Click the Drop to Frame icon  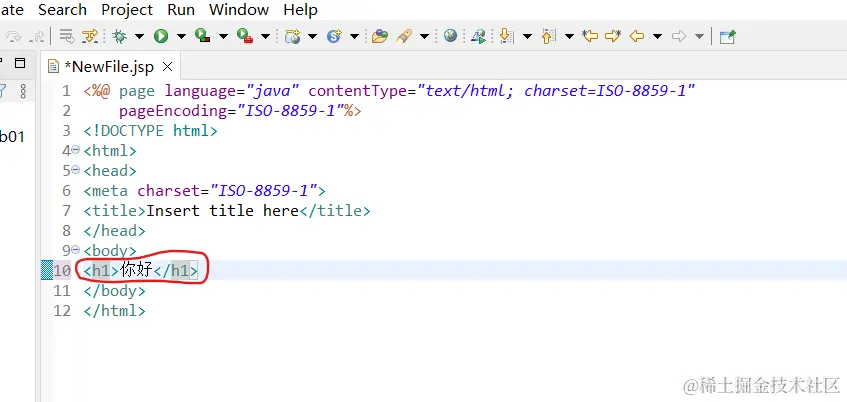coord(67,36)
